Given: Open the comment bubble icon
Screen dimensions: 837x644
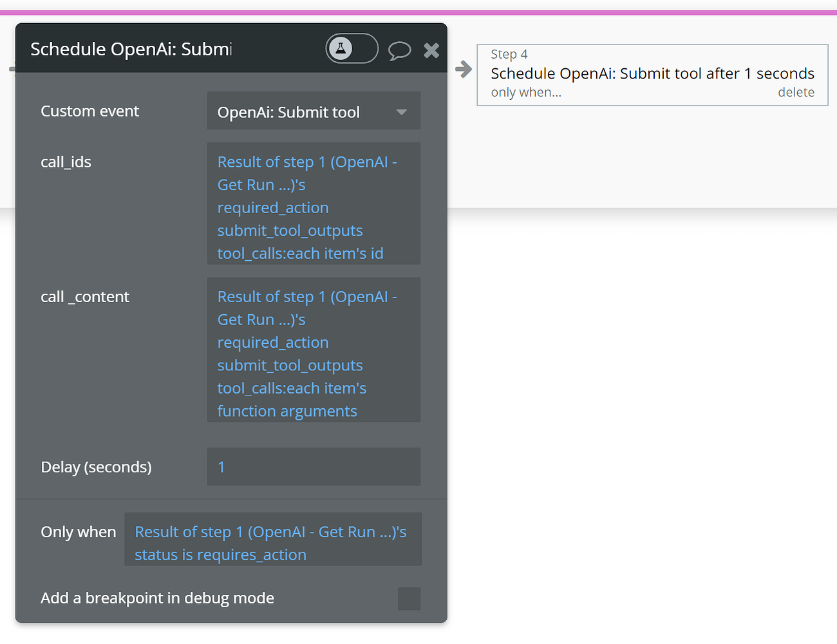Looking at the screenshot, I should [399, 50].
